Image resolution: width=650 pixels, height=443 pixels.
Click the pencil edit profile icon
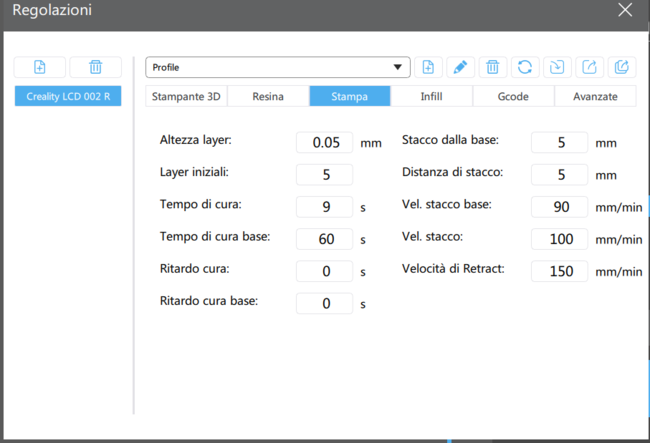(x=460, y=67)
